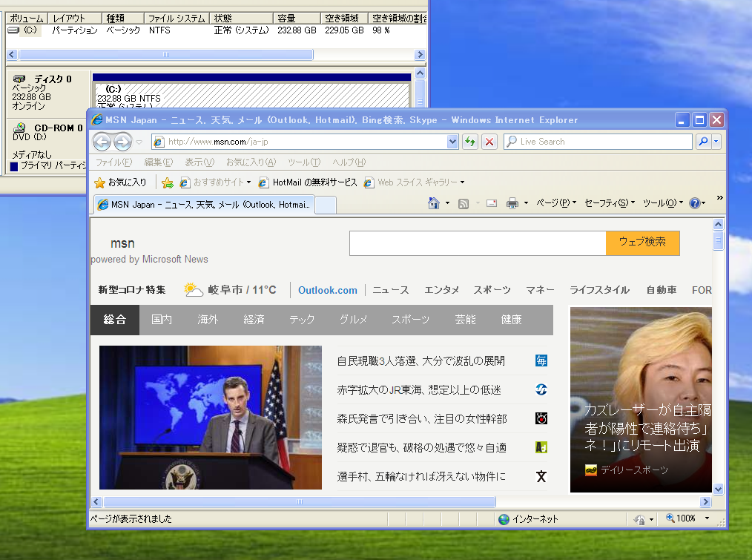Open the 新型コロナ特集 link
Viewport: 752px width, 560px height.
132,290
